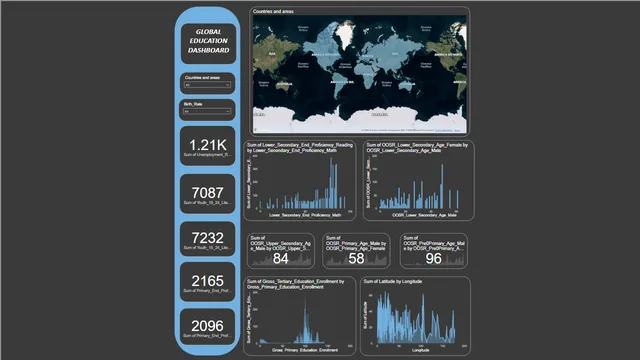The width and height of the screenshot is (640, 360).
Task: Click the Longitude x-axis title
Action: [x=420, y=350]
